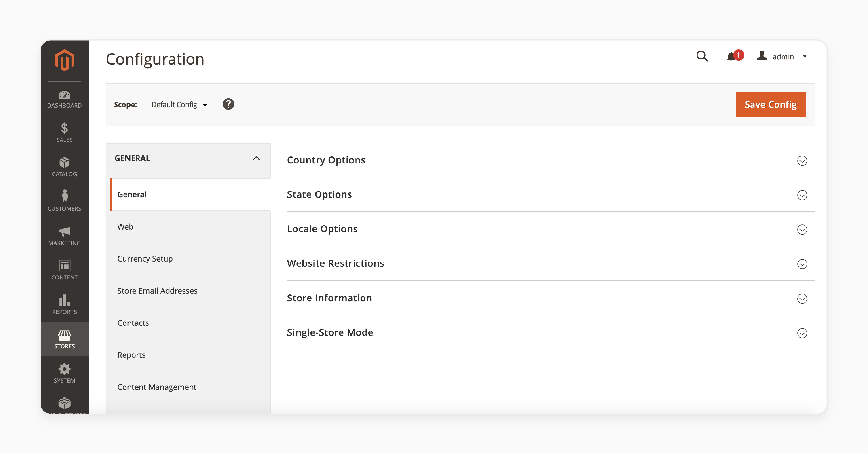Expand State Options chevron

(802, 195)
